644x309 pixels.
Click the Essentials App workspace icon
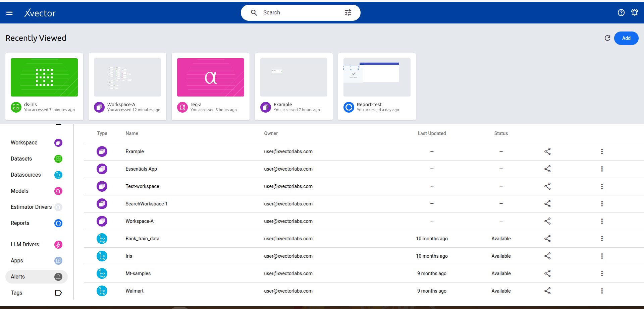(102, 169)
